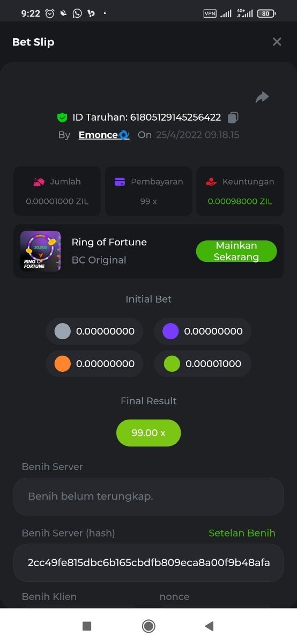Tap the 99.00 x final result badge

coord(148,433)
